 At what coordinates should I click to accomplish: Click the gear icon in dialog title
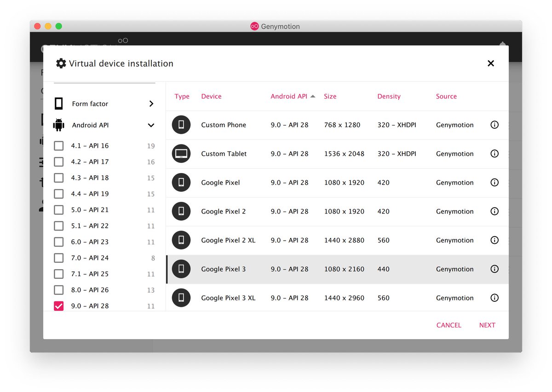coord(61,63)
